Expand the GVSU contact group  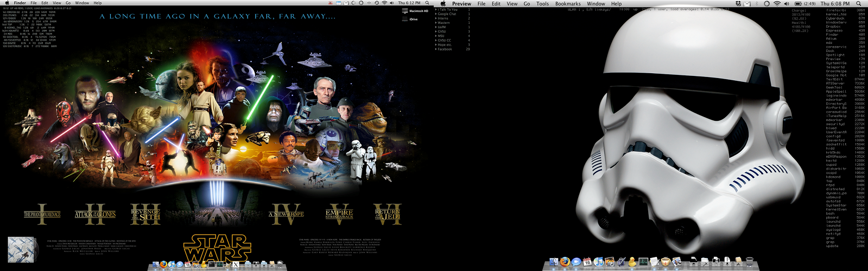click(x=436, y=31)
